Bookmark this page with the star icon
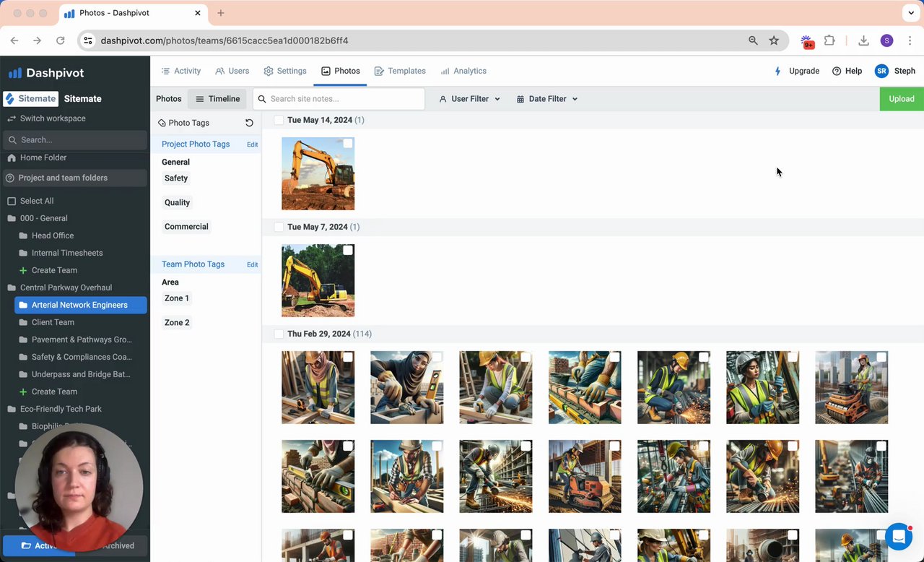 tap(774, 40)
